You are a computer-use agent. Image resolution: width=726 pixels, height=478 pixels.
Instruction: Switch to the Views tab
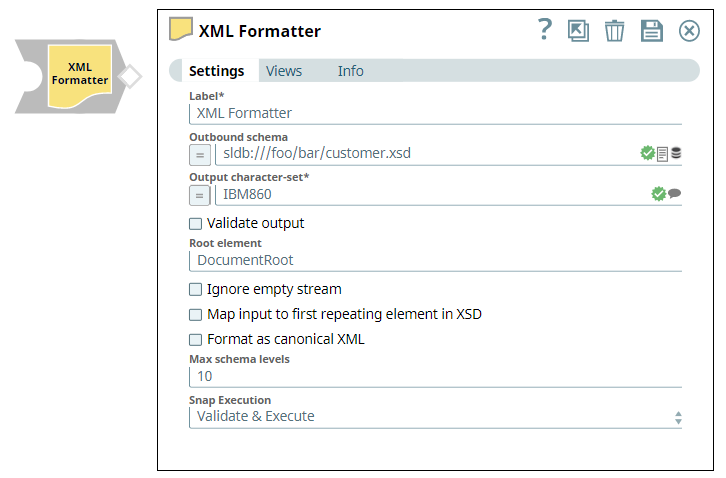(284, 71)
